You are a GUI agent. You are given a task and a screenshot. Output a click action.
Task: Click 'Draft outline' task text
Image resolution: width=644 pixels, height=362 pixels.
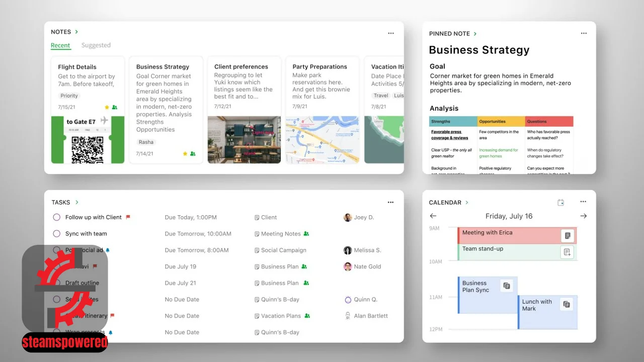tap(82, 283)
